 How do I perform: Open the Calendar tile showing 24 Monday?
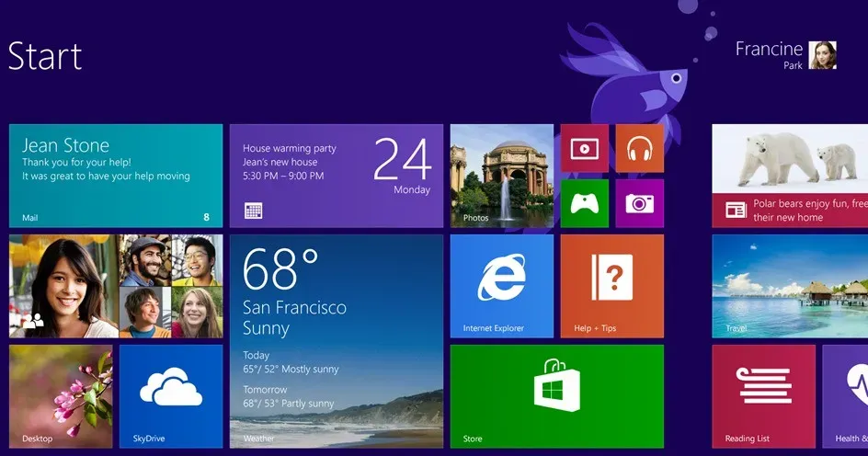pos(336,176)
